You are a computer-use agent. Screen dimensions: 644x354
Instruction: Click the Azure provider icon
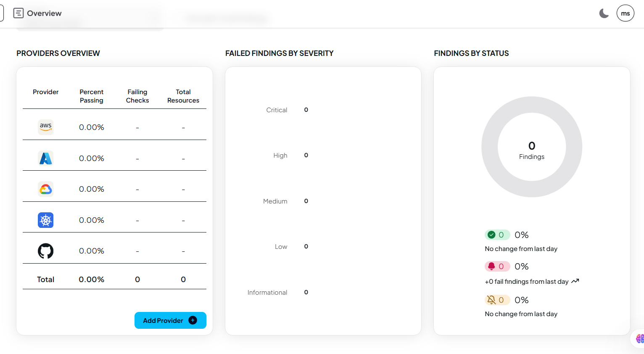(45, 158)
